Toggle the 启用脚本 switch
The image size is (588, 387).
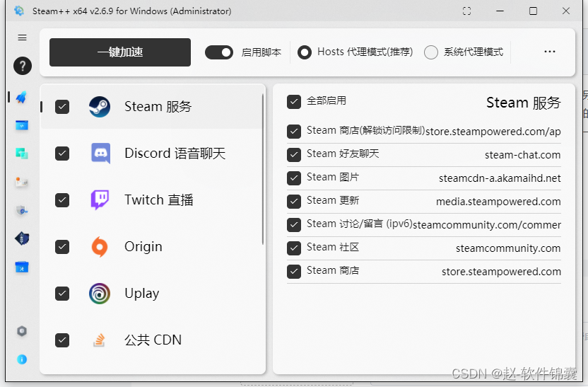pyautogui.click(x=219, y=52)
